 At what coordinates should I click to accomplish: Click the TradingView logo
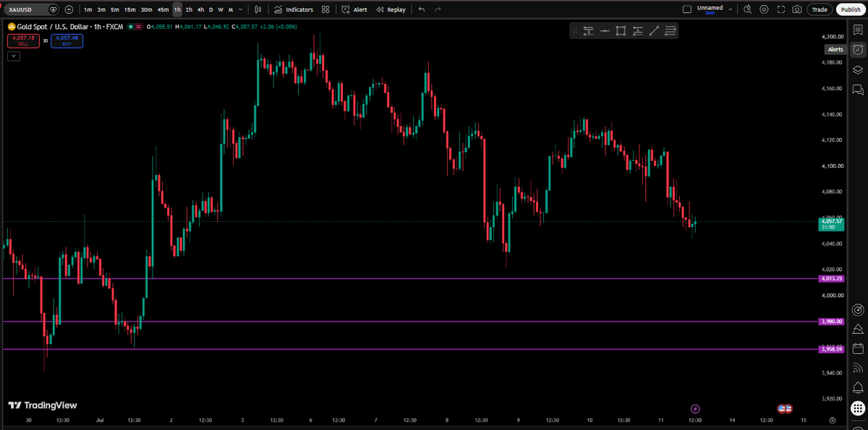(43, 405)
